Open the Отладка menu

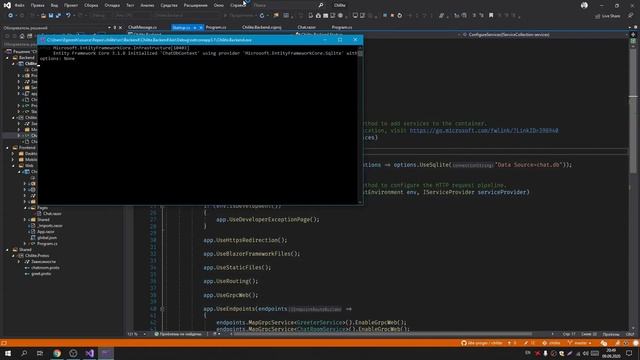click(x=112, y=5)
